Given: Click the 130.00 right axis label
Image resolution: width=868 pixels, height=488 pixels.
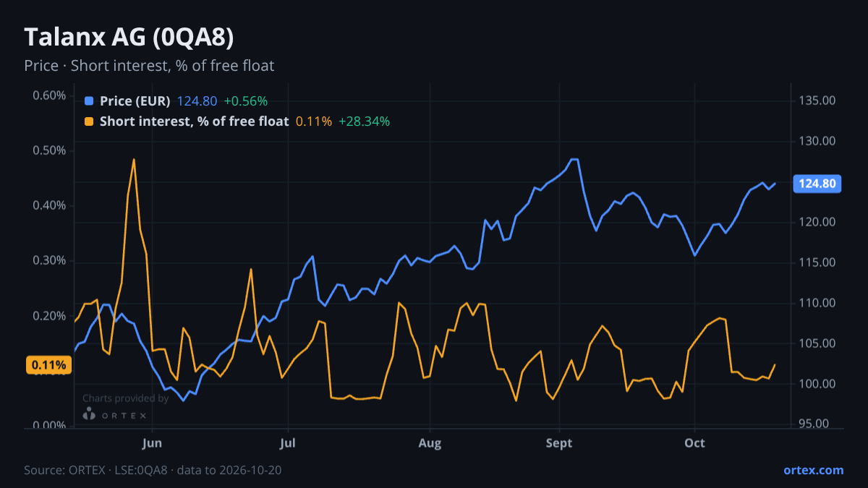Looking at the screenshot, I should pos(818,141).
